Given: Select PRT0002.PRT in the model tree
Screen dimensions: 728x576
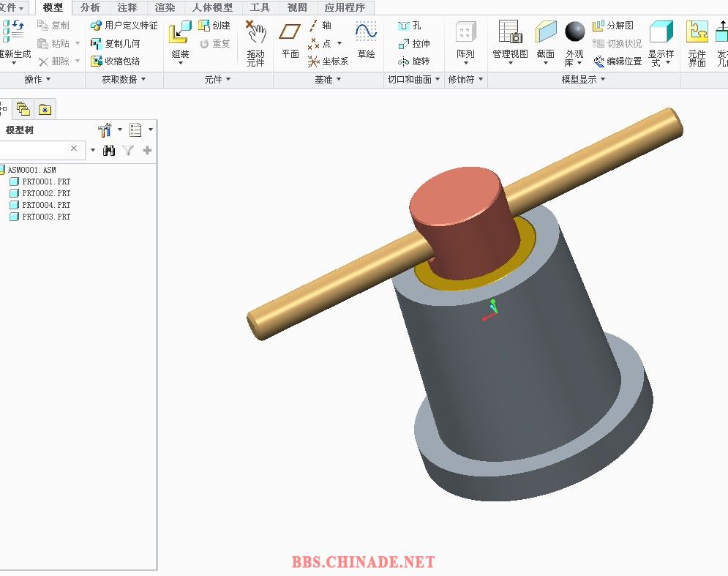Looking at the screenshot, I should coord(45,193).
